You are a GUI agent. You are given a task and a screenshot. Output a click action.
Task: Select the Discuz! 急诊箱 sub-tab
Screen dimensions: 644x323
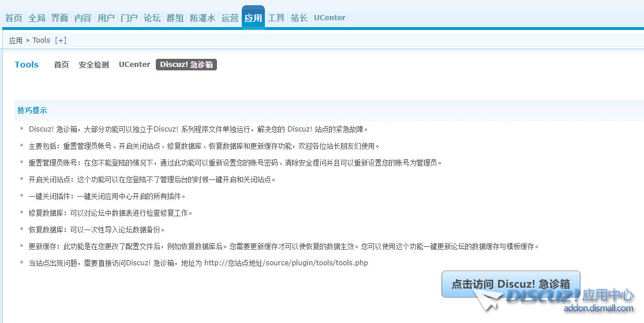pos(186,65)
